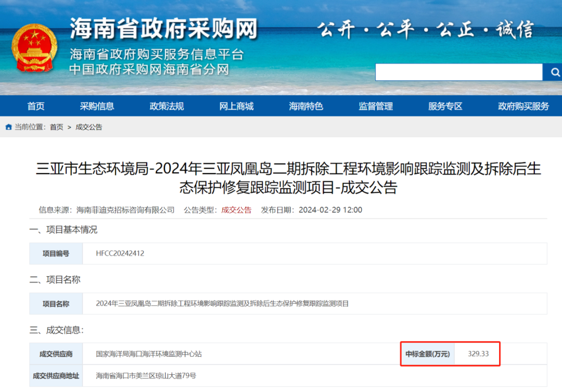This screenshot has height=392, width=562.
Task: Click supplier name 国家海洋局海口海洋环境监测中心站
Action: coord(149,354)
